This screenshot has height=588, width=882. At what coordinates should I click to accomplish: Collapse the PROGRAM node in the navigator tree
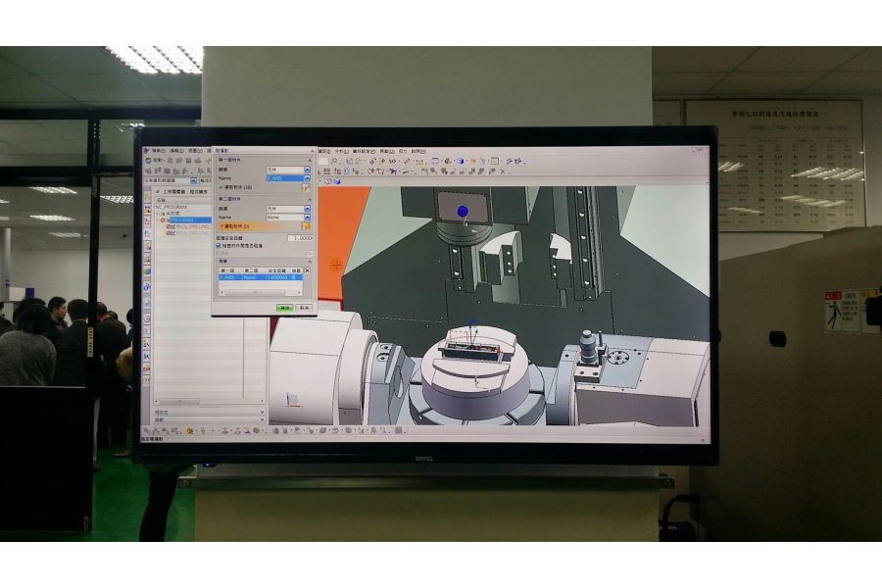pyautogui.click(x=159, y=220)
